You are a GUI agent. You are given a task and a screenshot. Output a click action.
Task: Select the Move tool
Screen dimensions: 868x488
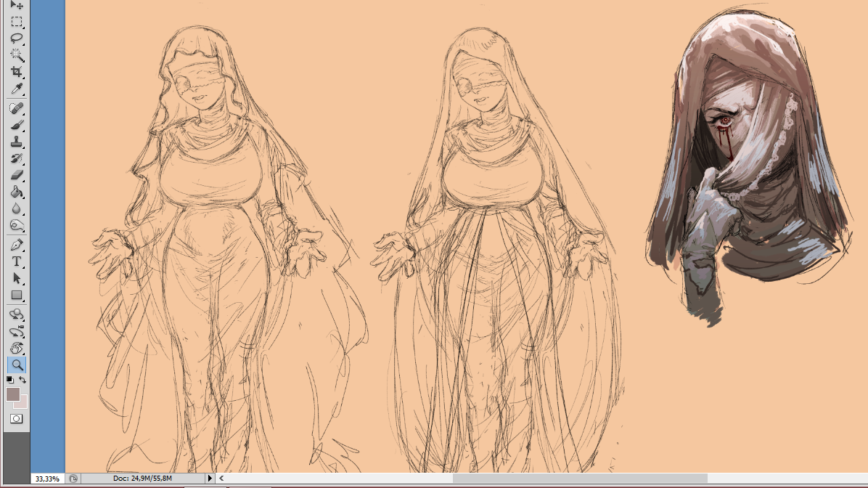tap(17, 5)
